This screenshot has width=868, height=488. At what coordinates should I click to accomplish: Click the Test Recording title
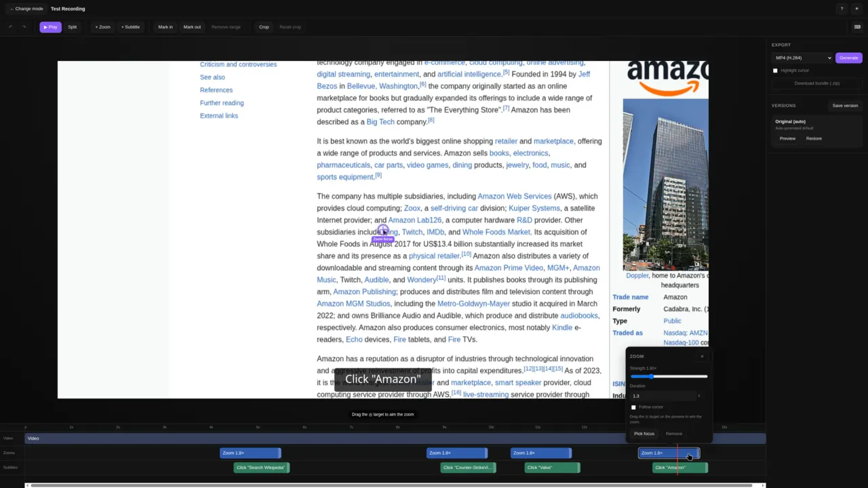(x=68, y=9)
